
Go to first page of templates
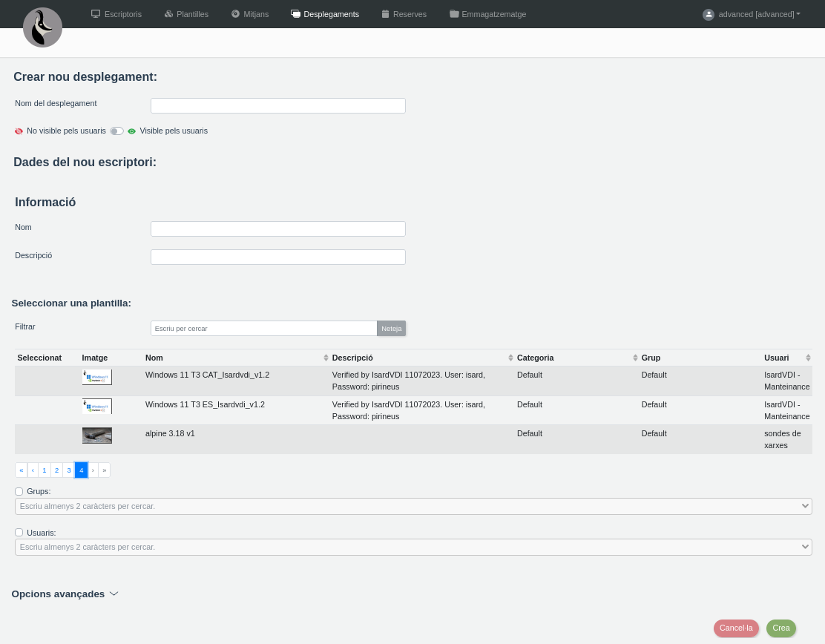point(21,470)
